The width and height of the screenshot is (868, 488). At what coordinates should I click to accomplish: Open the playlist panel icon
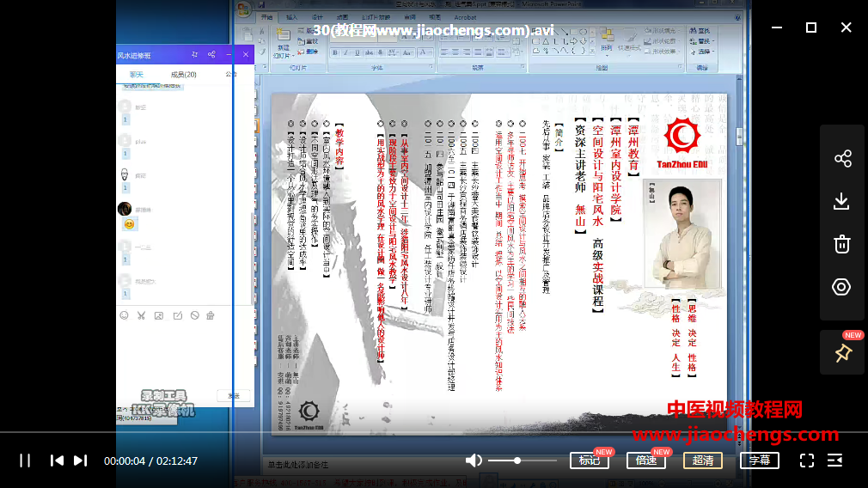(x=834, y=461)
